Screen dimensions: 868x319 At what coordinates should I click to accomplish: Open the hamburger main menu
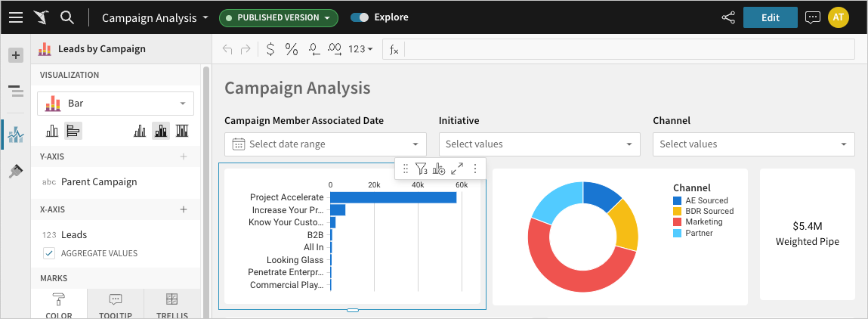click(16, 17)
